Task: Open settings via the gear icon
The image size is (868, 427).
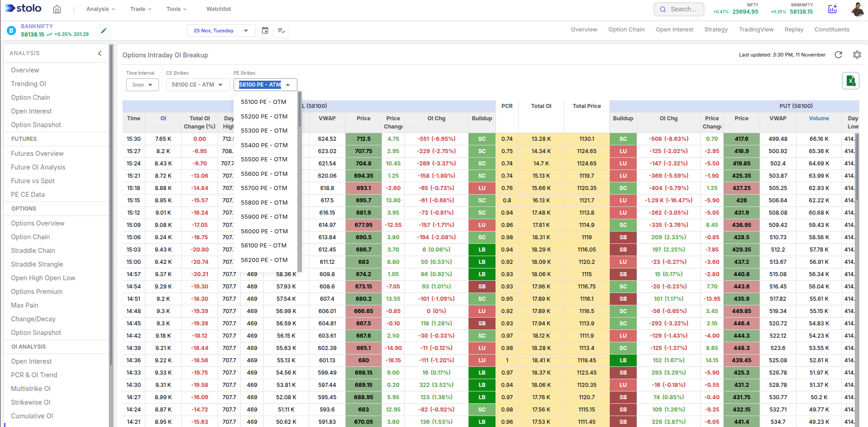Action: point(857,55)
